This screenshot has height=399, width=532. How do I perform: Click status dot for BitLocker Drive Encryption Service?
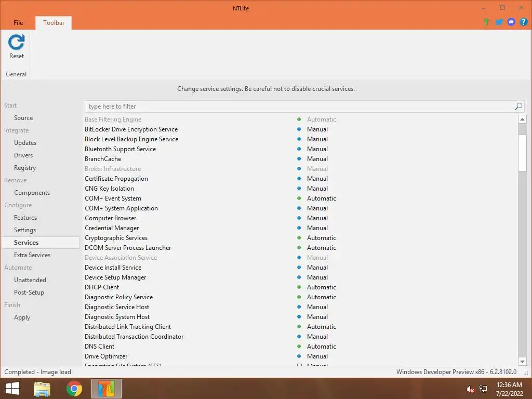coord(299,129)
